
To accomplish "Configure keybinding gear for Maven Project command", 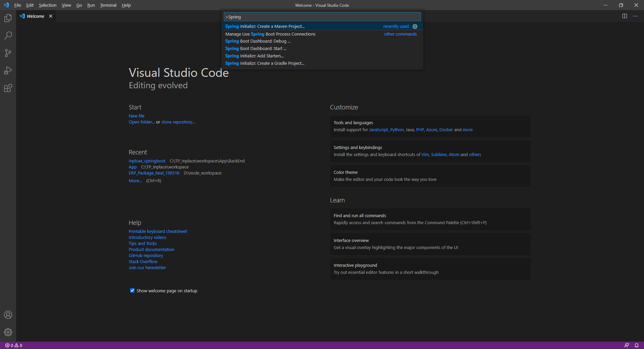I will (415, 27).
